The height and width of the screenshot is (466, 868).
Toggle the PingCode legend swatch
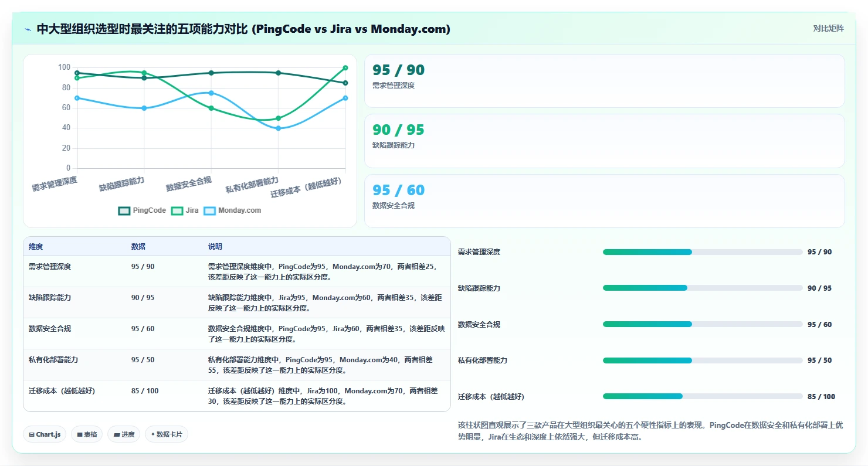(x=124, y=210)
